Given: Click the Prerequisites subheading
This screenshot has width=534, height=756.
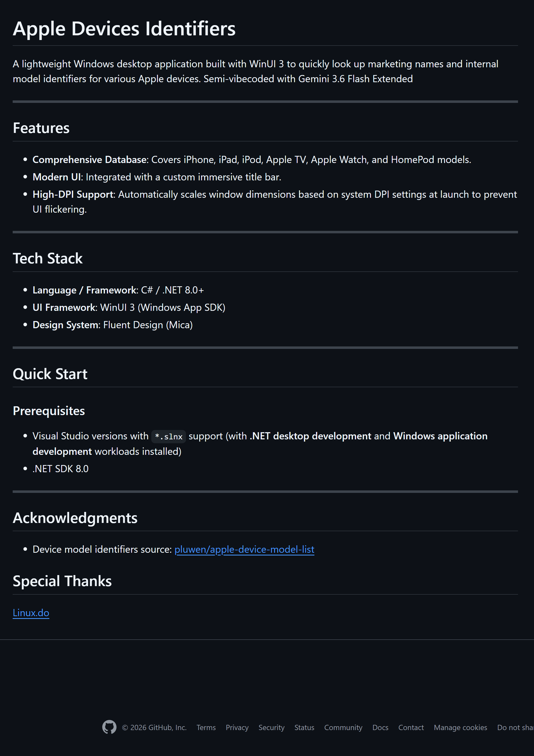Looking at the screenshot, I should click(x=49, y=411).
